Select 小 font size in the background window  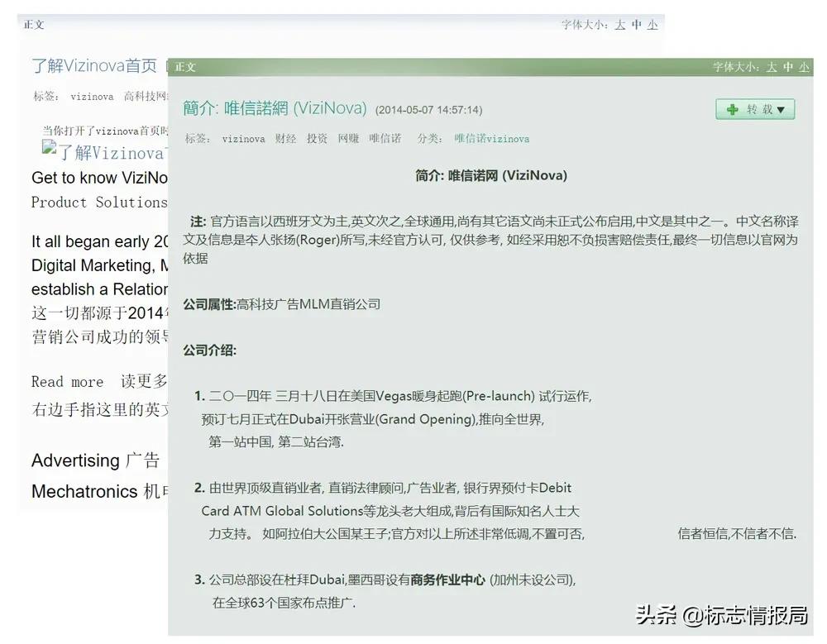(653, 25)
